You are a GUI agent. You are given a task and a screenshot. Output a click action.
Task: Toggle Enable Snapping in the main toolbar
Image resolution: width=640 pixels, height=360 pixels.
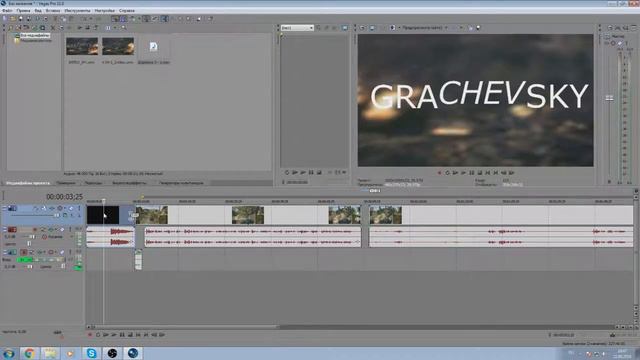(x=115, y=19)
